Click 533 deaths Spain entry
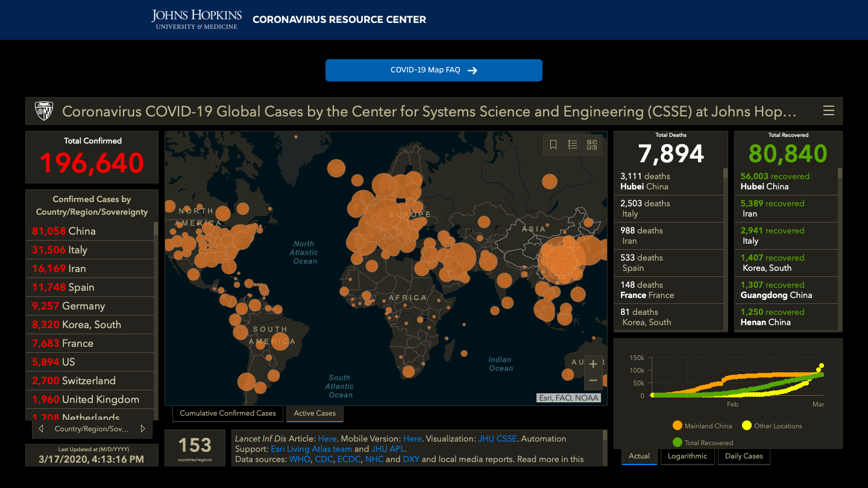This screenshot has width=868, height=488. (668, 263)
